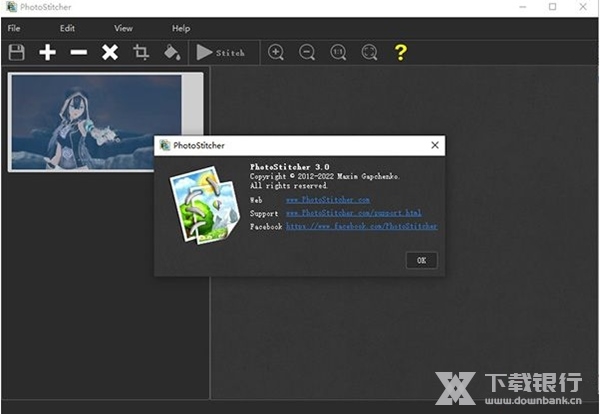Zoom in with the magnifier plus icon
Viewport: 600px width, 414px height.
[x=277, y=52]
